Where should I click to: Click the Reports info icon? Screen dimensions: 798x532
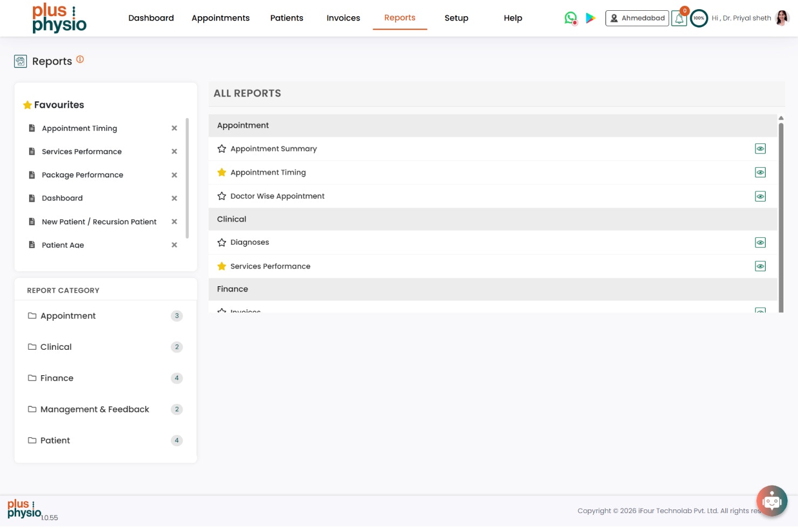point(80,60)
